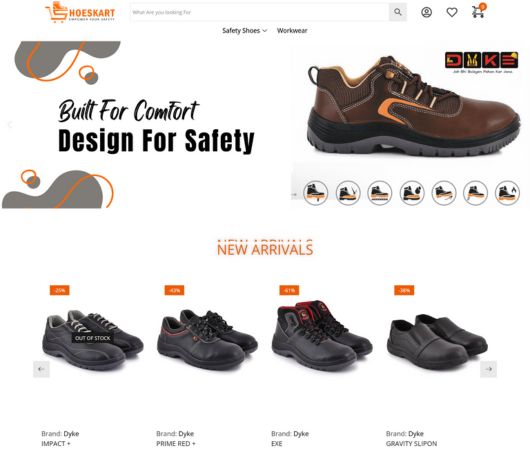Screen dimensions: 530x450
Task: Open the Workwear menu item
Action: tap(292, 31)
